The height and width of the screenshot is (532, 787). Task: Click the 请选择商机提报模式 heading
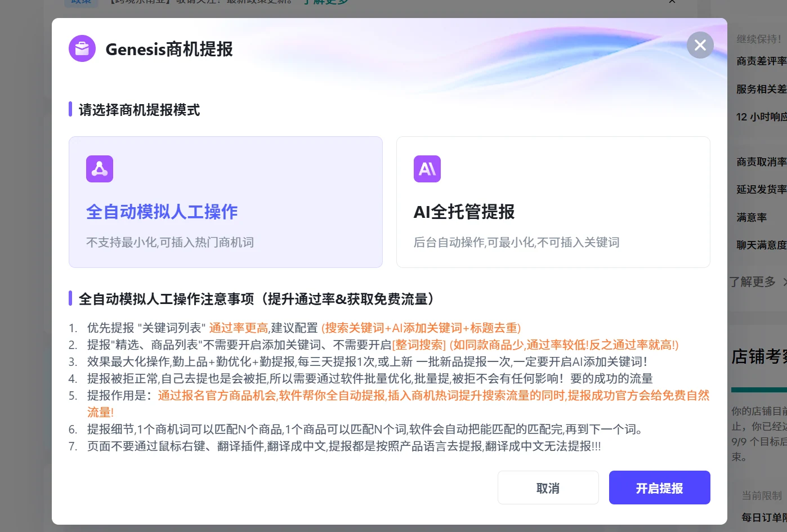click(139, 110)
